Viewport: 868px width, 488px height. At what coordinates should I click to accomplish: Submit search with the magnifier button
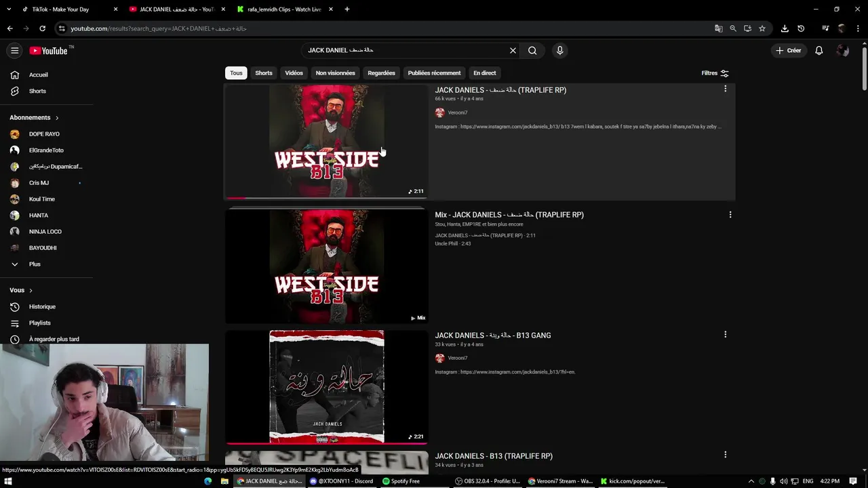tap(532, 50)
